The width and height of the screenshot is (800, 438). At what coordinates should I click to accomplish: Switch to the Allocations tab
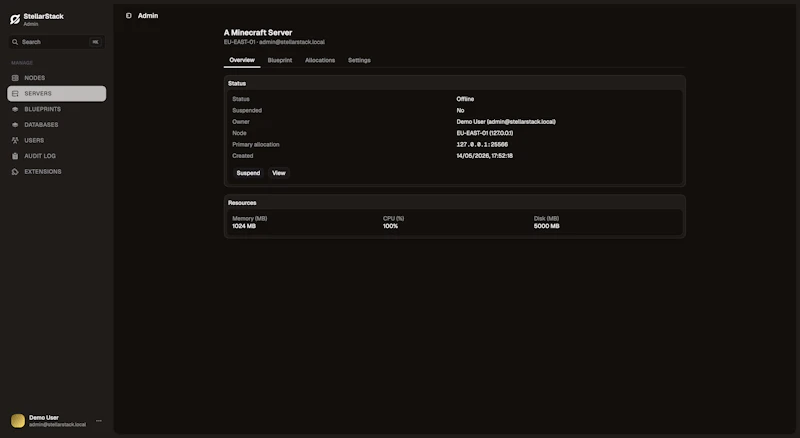click(x=320, y=60)
